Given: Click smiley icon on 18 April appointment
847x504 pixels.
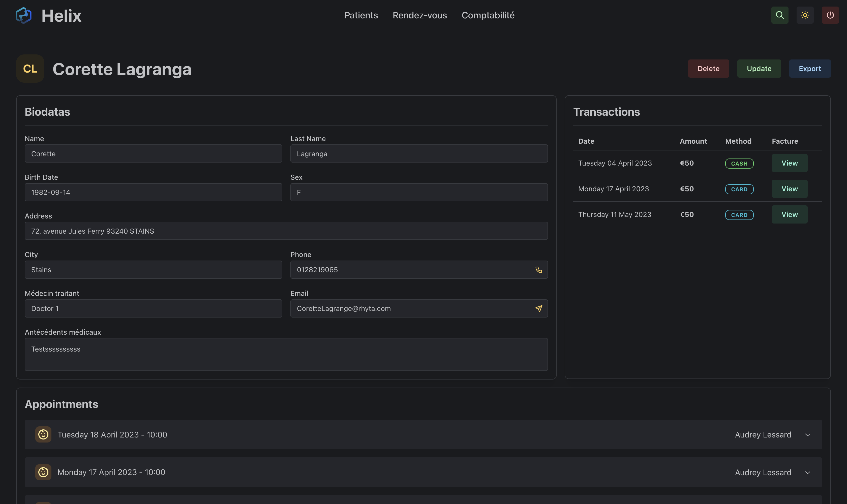Looking at the screenshot, I should pos(43,434).
